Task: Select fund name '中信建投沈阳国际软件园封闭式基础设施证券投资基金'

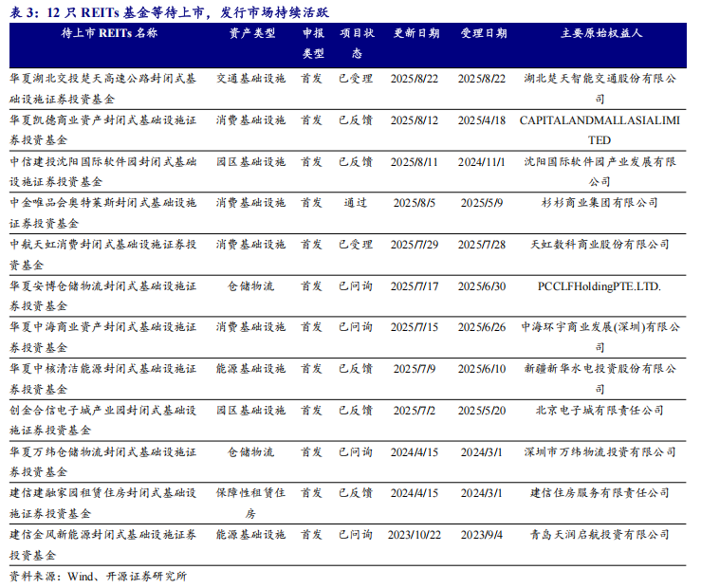Action: pos(102,172)
